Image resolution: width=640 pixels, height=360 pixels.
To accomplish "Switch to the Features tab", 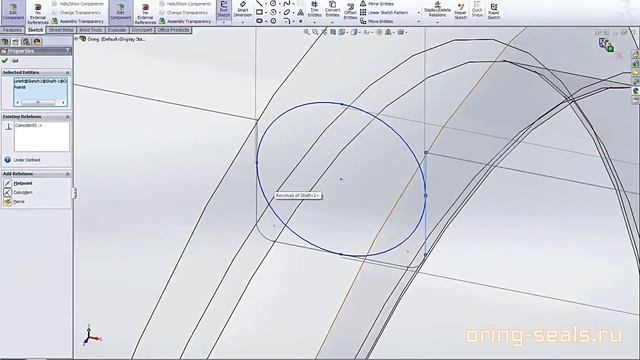I will point(12,30).
